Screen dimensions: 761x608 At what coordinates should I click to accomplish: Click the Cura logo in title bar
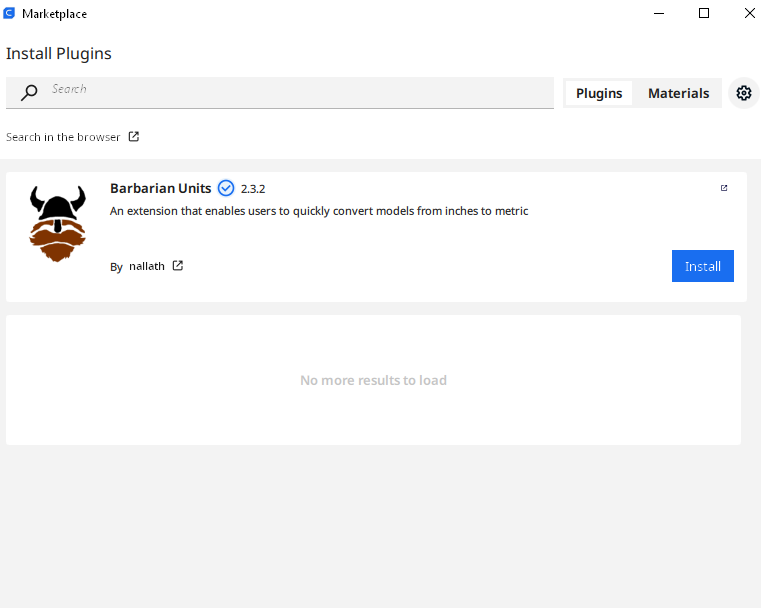coord(9,13)
